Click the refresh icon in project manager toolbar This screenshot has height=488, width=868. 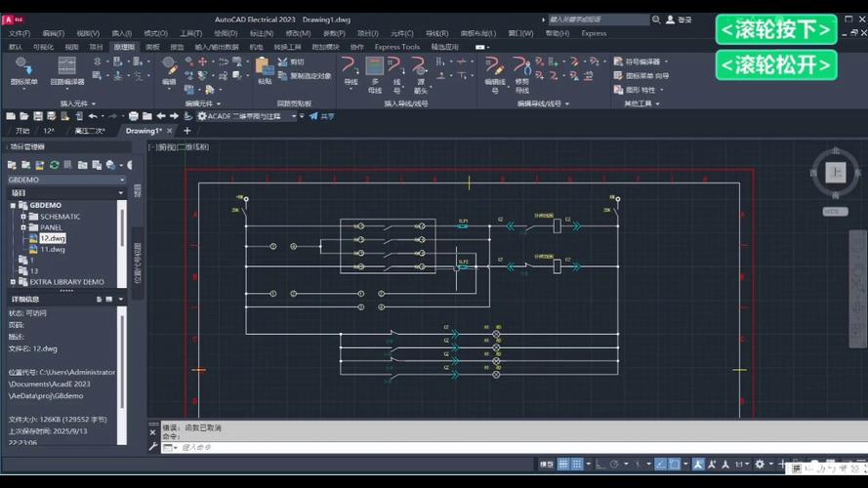tap(54, 165)
